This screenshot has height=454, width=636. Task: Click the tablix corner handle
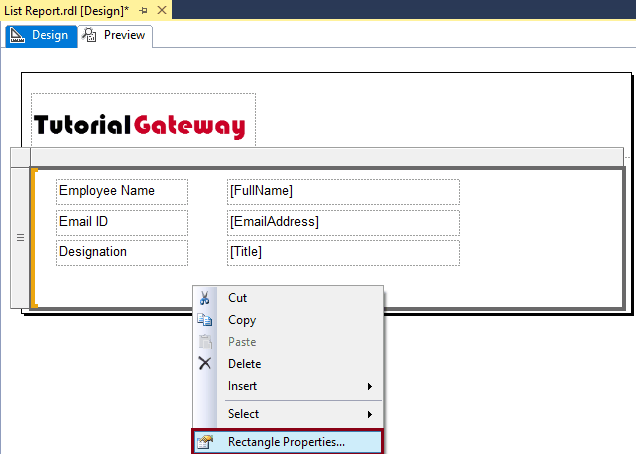point(20,157)
